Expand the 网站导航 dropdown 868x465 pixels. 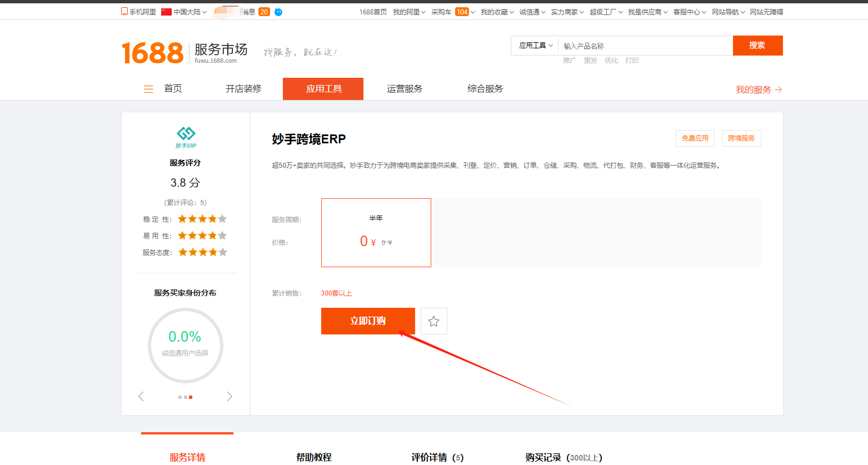[729, 12]
